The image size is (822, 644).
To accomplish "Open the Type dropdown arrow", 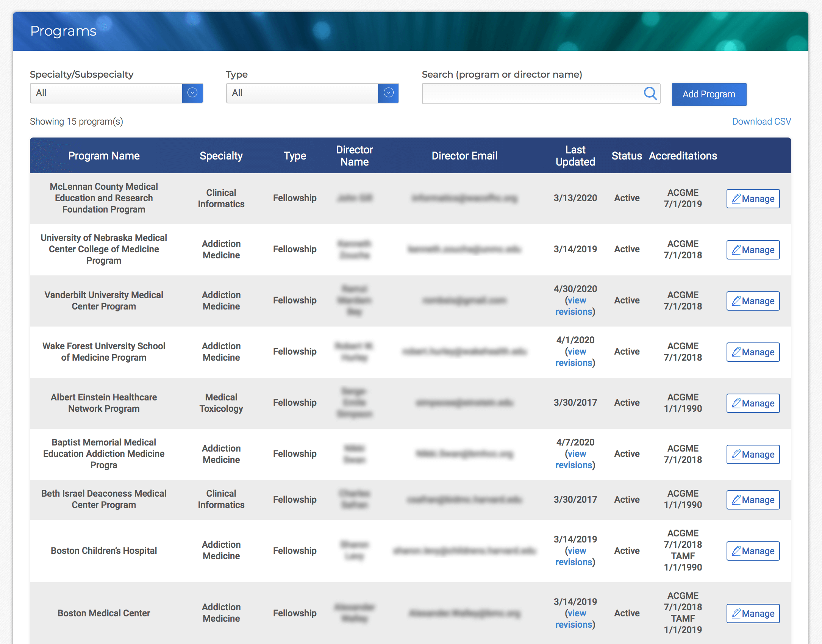I will [x=388, y=93].
